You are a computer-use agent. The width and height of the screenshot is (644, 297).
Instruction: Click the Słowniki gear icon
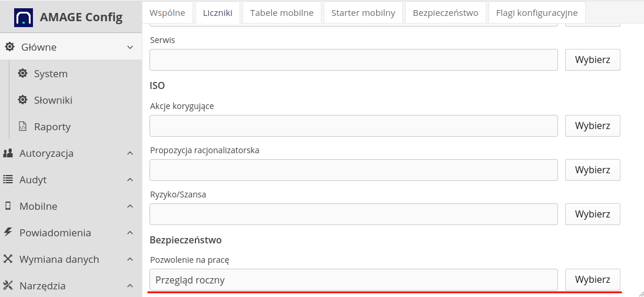[x=23, y=100]
